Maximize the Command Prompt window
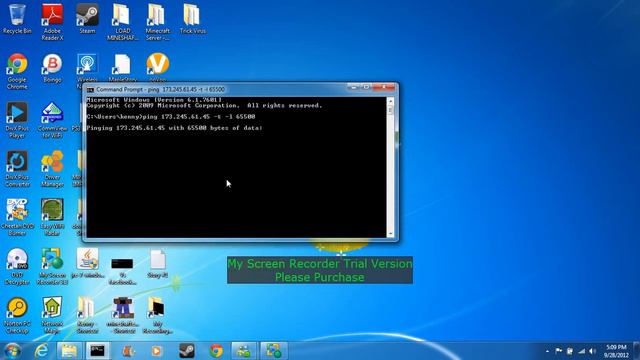640x360 pixels. point(366,87)
